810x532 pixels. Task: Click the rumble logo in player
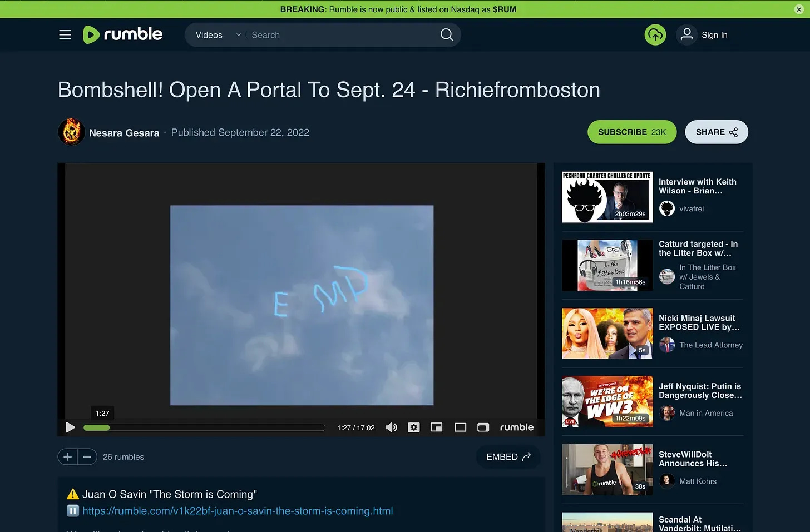[x=517, y=427]
